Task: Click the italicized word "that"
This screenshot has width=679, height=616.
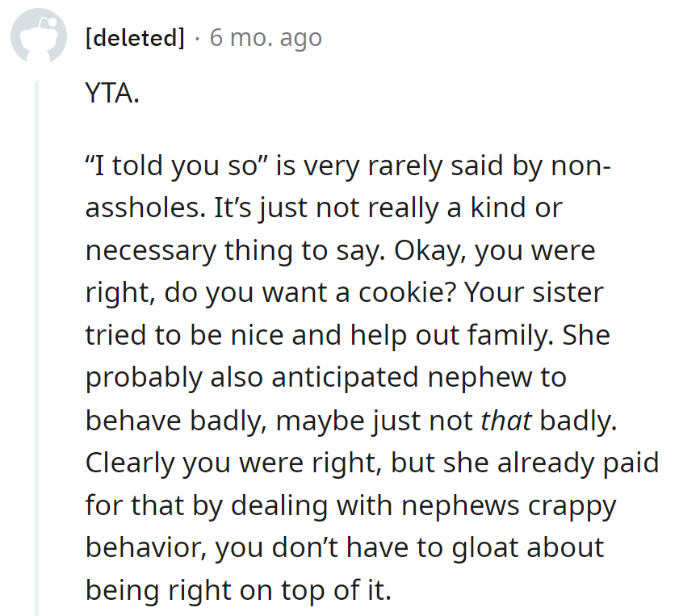Action: click(x=506, y=421)
